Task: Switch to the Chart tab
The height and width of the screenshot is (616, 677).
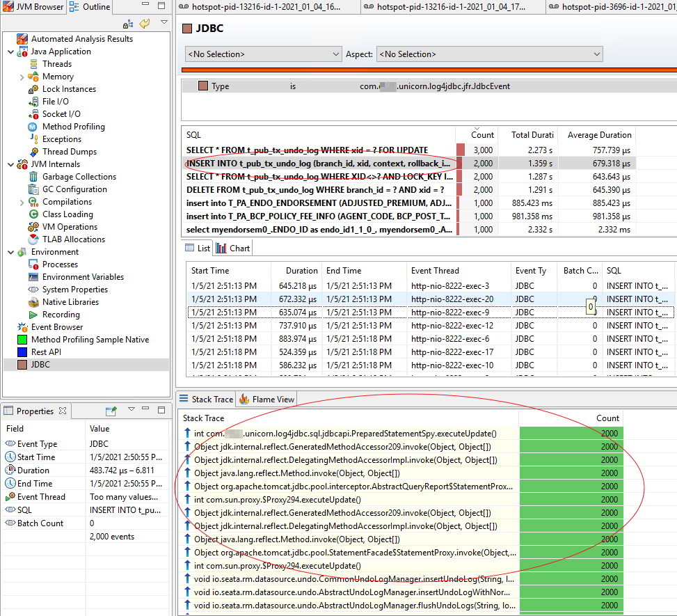Action: pyautogui.click(x=232, y=248)
